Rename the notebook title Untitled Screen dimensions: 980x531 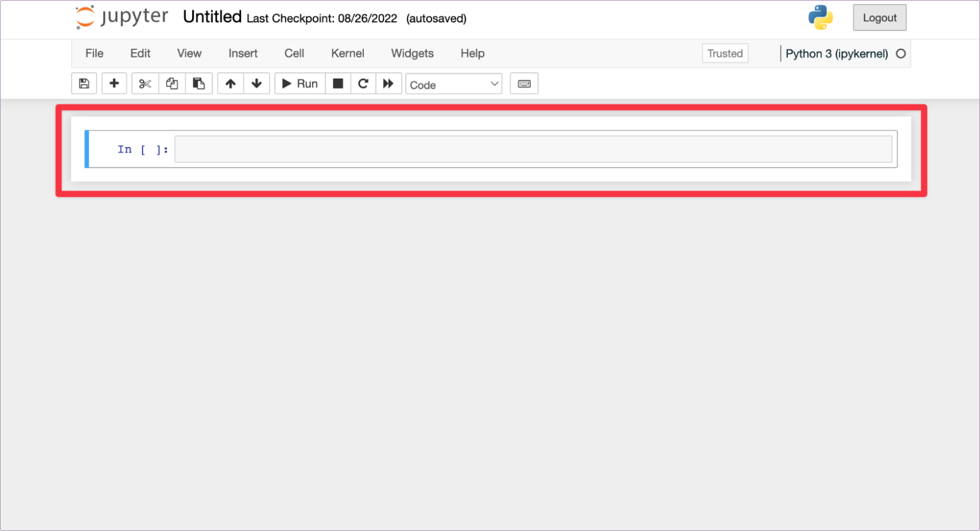(x=212, y=17)
